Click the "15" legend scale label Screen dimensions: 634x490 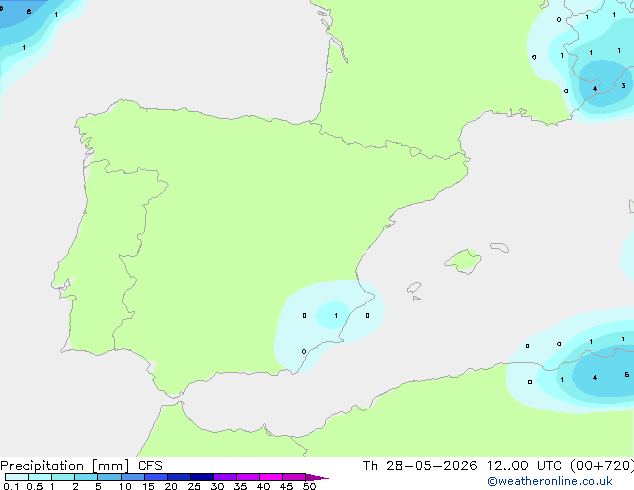coord(148,486)
